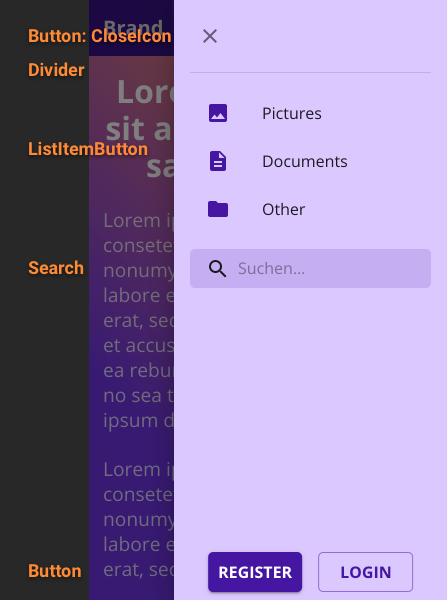This screenshot has width=447, height=600.
Task: Select the Pictures list item label
Action: click(x=292, y=114)
